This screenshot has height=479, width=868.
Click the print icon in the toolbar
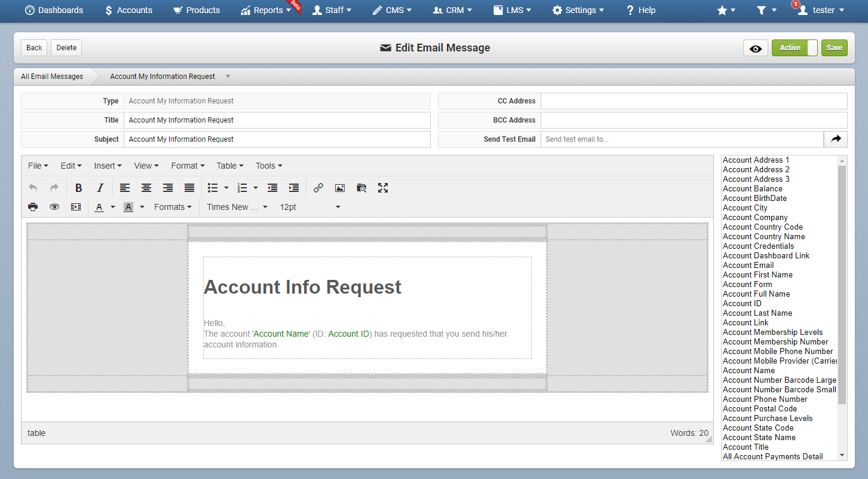(33, 207)
